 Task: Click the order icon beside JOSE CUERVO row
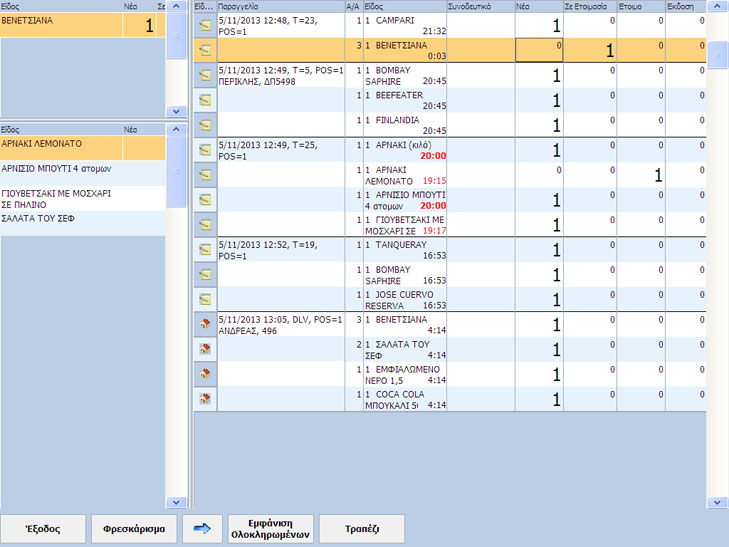(204, 298)
